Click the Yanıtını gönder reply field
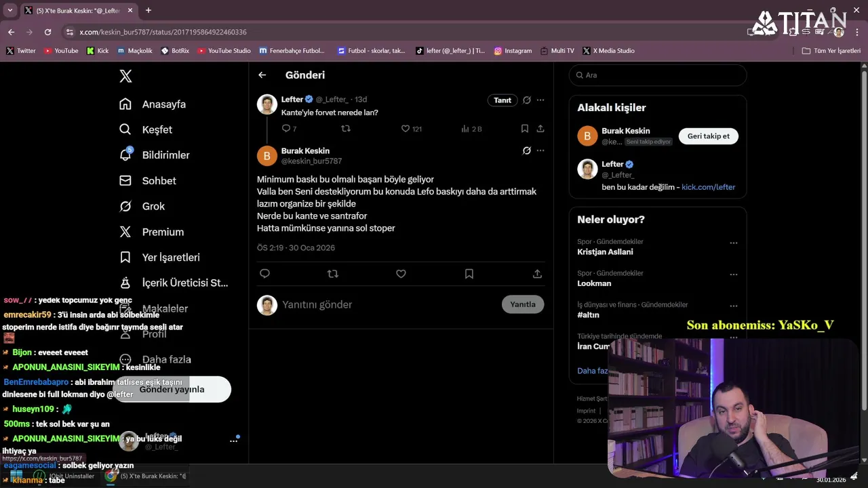The height and width of the screenshot is (488, 868). point(387,305)
